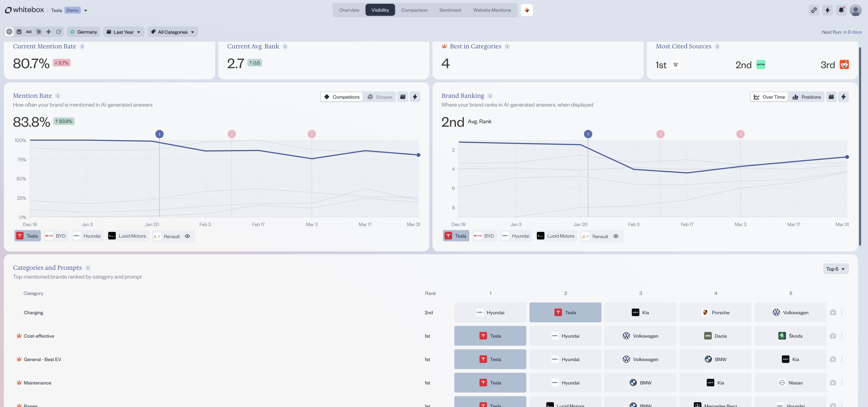868x407 pixels.
Task: Open the three-dot menu on the Maintenance row
Action: click(x=842, y=383)
